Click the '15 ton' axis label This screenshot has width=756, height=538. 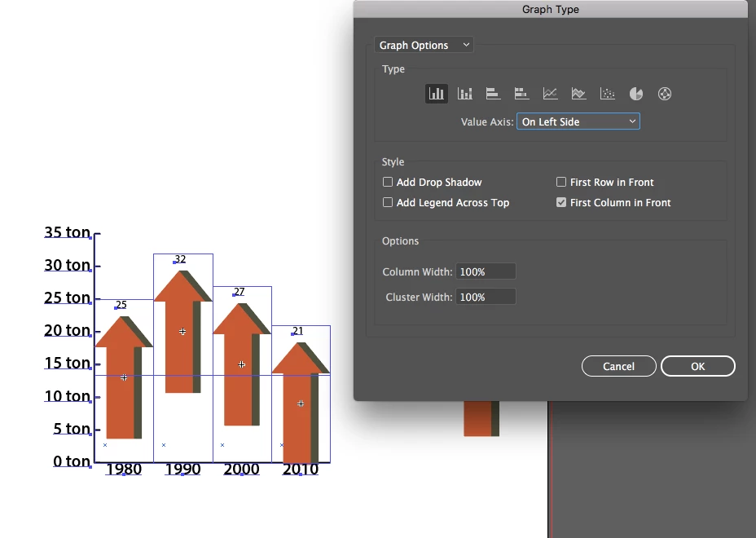[x=68, y=363]
